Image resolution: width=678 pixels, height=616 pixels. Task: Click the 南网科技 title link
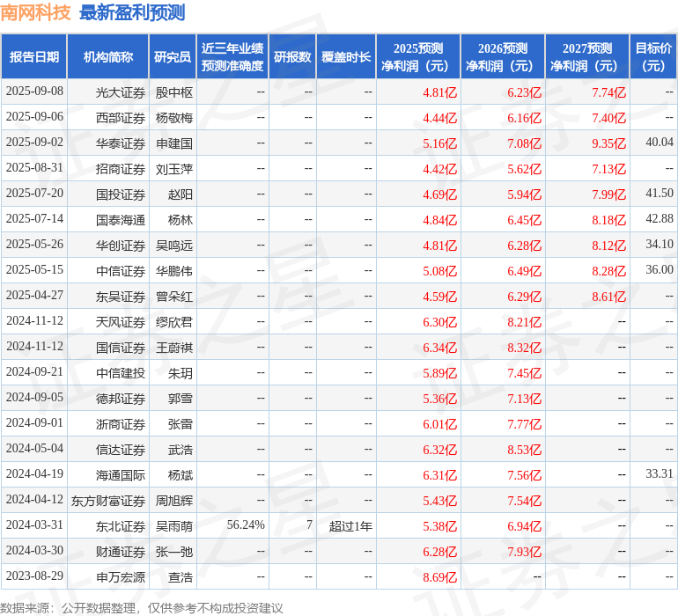[x=36, y=12]
